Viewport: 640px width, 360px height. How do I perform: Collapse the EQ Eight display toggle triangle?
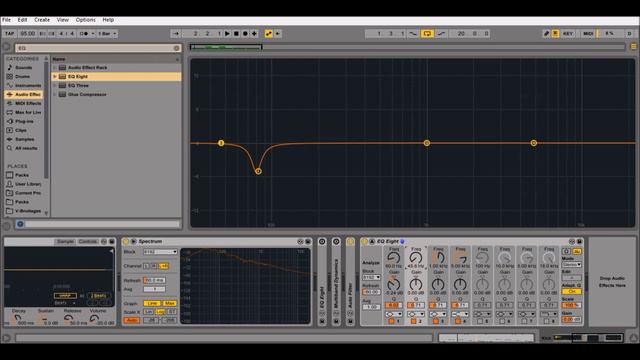(372, 241)
